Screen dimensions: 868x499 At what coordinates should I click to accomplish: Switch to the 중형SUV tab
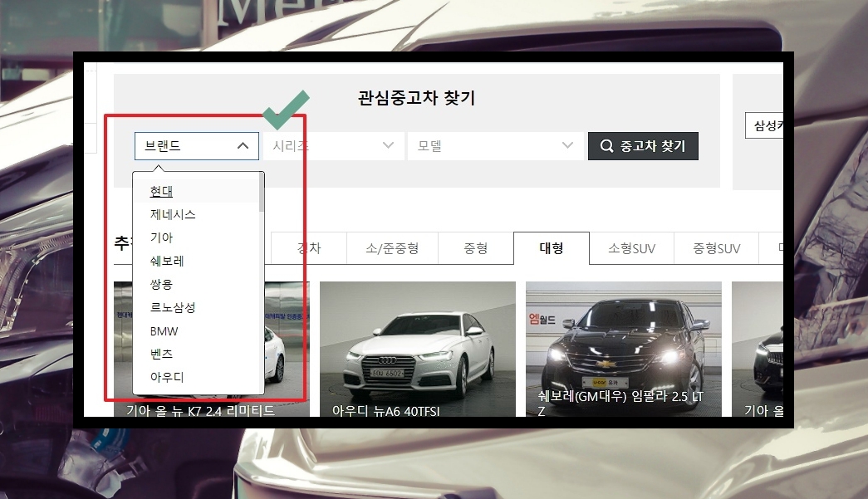click(x=716, y=248)
